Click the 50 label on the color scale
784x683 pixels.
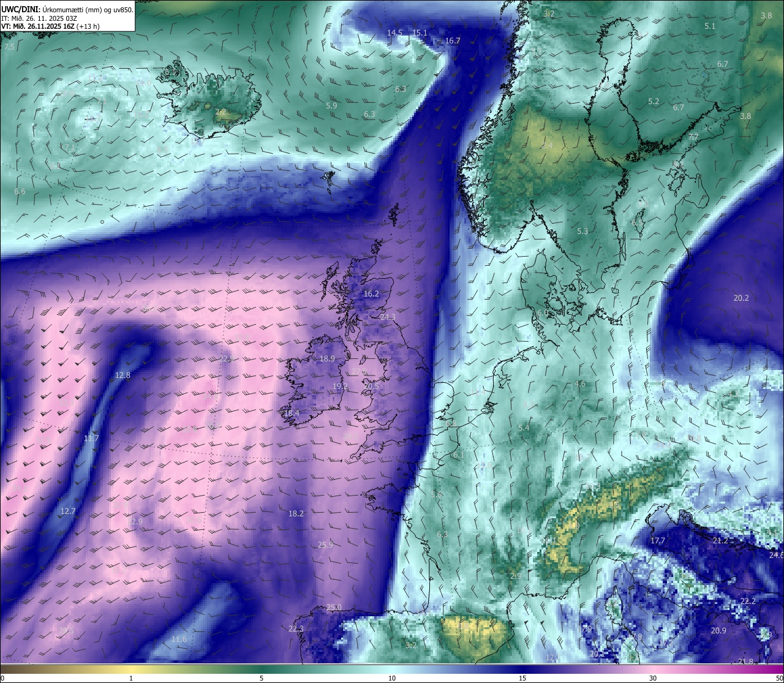pos(780,678)
